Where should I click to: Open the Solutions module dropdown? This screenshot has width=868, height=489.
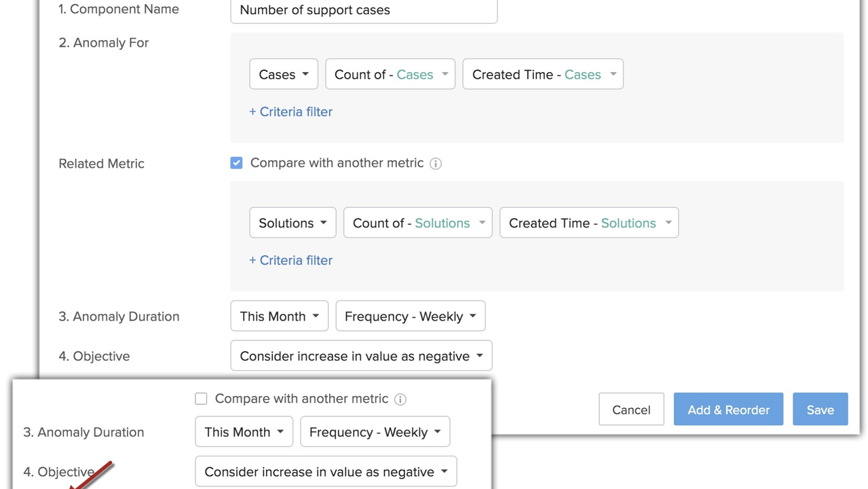293,223
